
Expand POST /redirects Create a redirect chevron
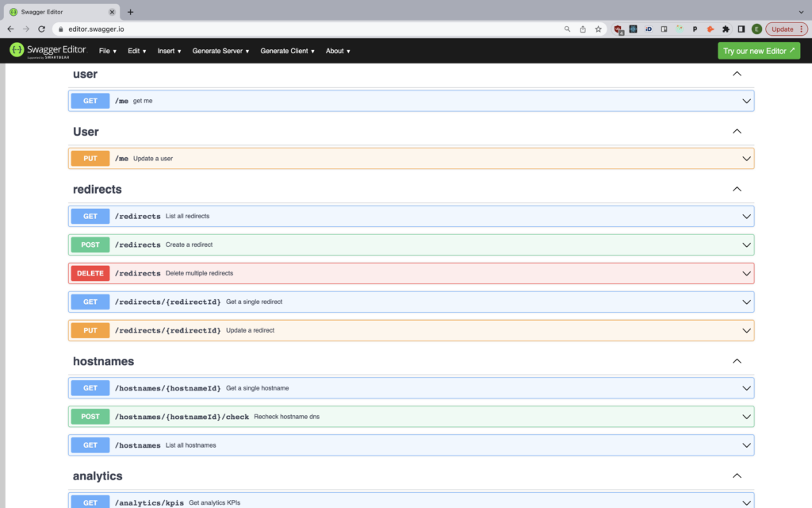coord(746,244)
